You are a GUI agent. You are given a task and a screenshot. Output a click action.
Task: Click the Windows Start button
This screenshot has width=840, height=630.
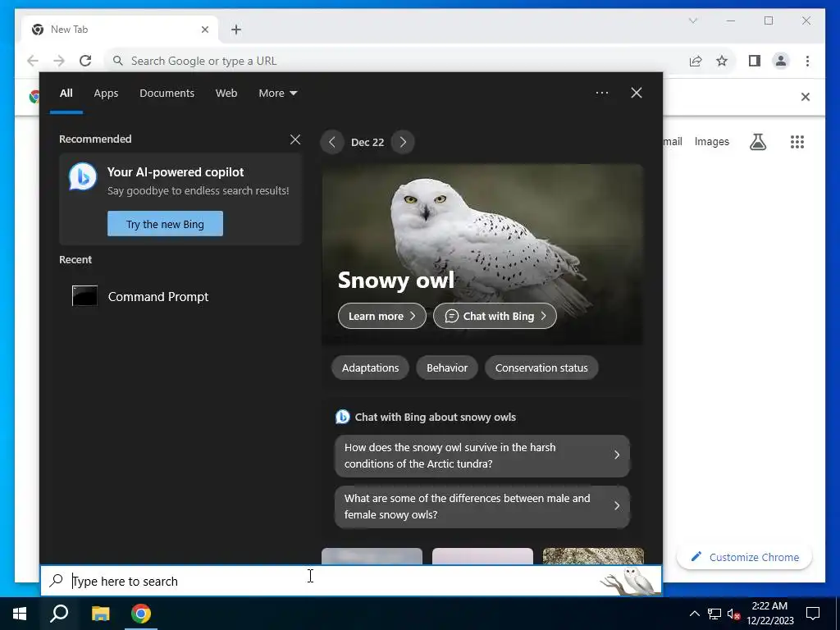[x=20, y=614]
